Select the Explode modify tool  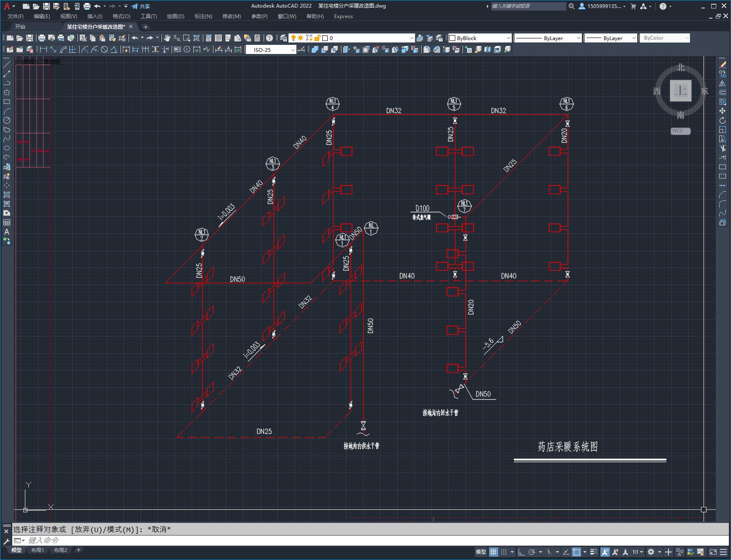coord(723,222)
